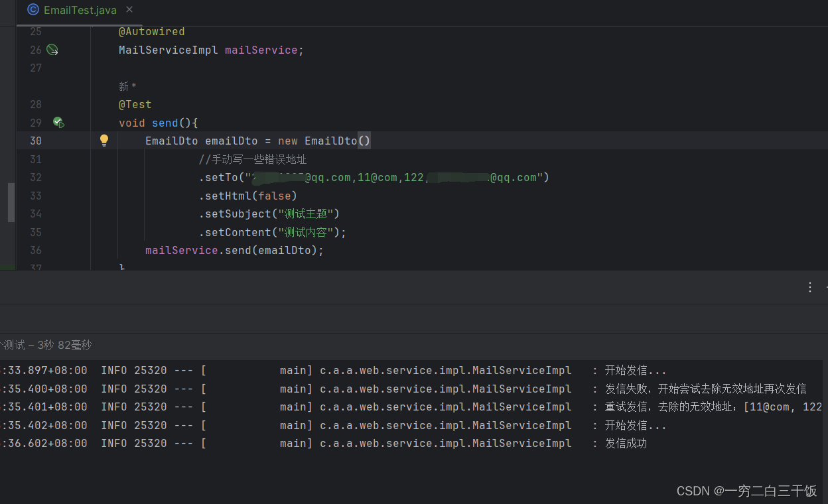Click the MailServiceImpl type on line 26

pos(169,50)
